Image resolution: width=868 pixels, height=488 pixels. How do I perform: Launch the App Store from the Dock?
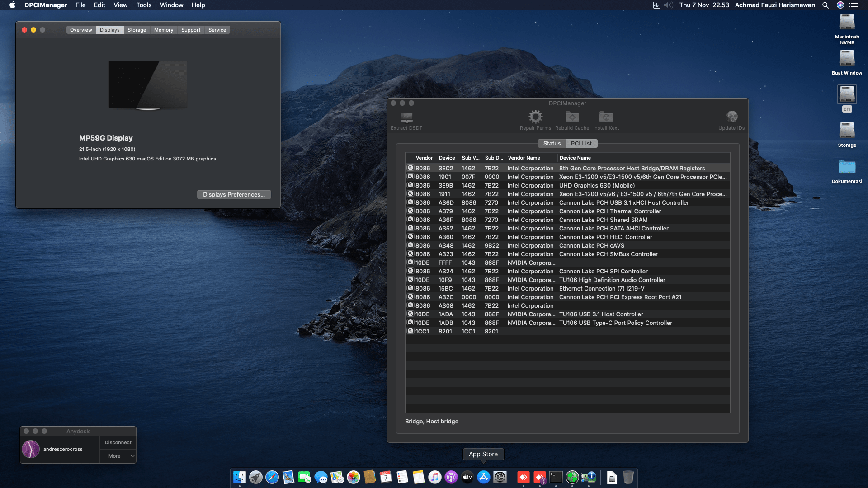click(483, 477)
